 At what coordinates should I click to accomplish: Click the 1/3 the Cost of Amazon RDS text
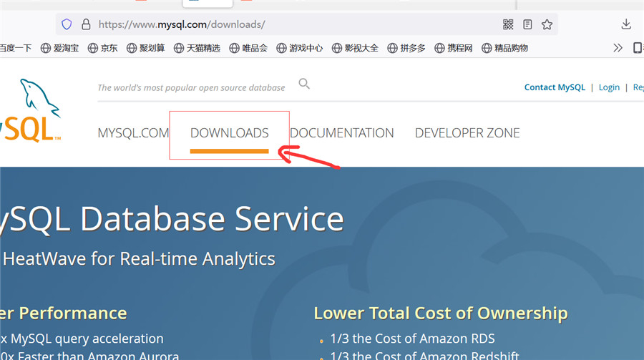coord(412,339)
